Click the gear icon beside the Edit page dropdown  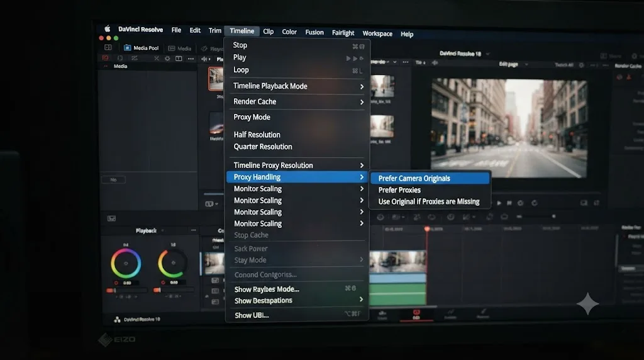tap(581, 65)
